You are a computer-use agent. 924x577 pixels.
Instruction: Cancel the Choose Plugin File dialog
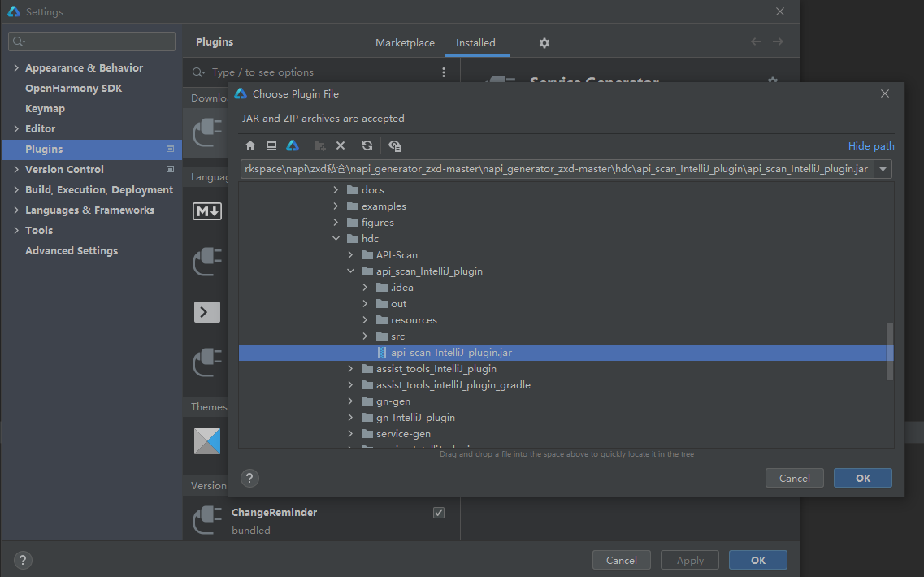click(x=794, y=478)
